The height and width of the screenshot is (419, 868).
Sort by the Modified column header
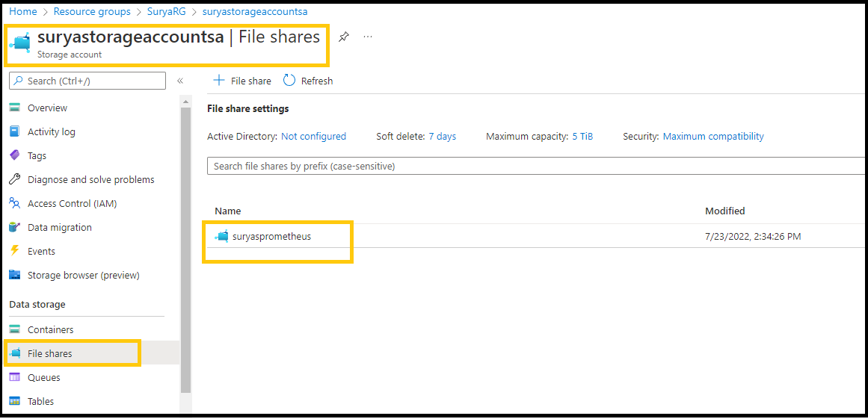[x=724, y=211]
